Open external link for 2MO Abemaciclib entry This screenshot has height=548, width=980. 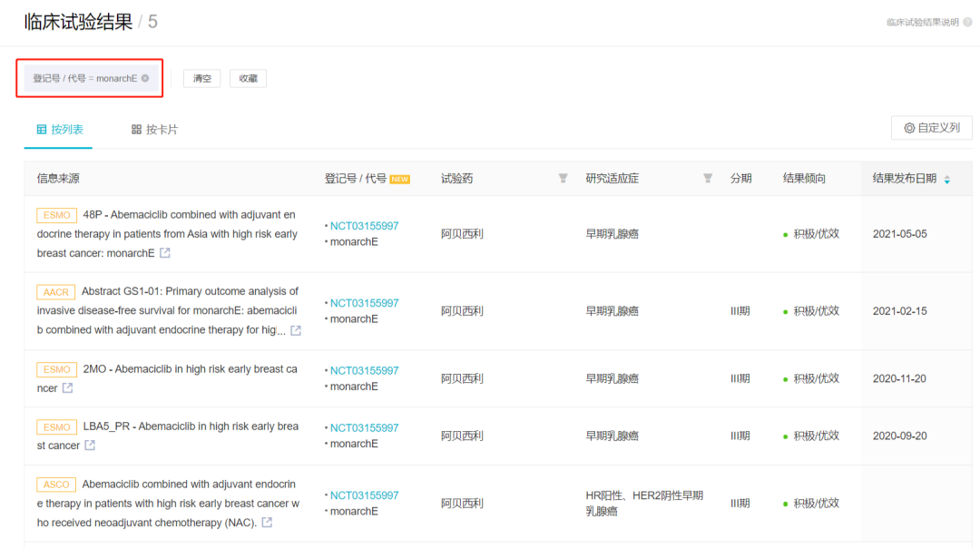(67, 388)
